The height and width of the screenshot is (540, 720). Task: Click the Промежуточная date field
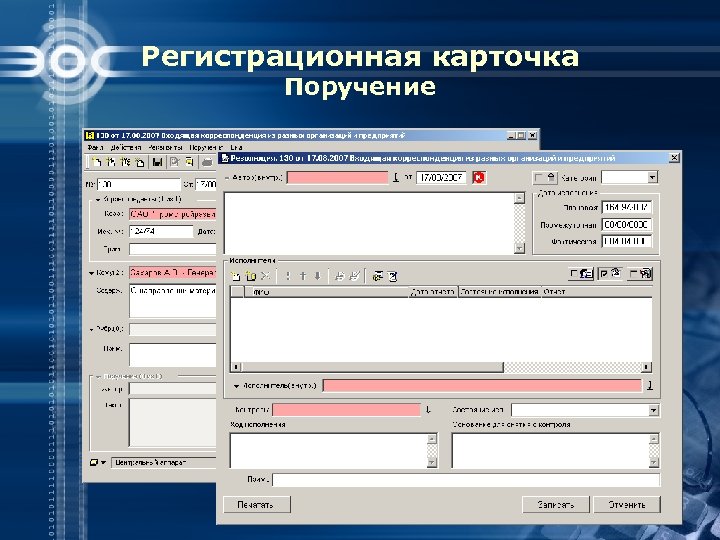(627, 225)
